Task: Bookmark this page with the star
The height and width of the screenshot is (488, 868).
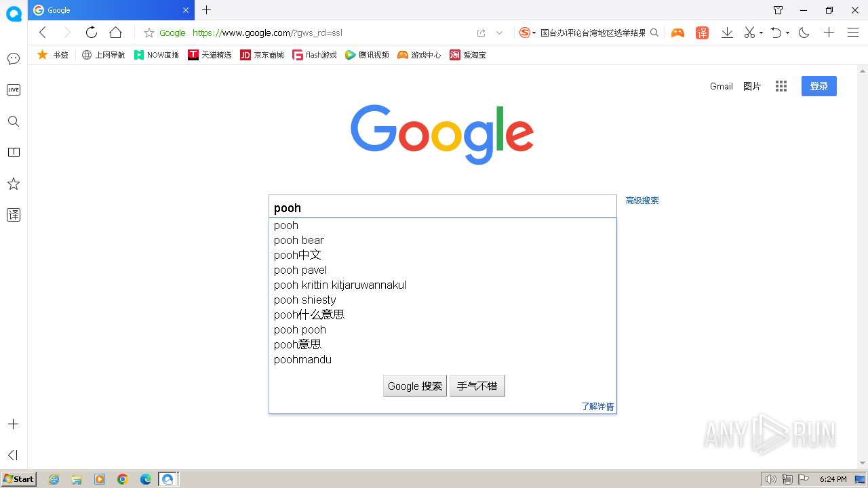Action: pos(149,33)
